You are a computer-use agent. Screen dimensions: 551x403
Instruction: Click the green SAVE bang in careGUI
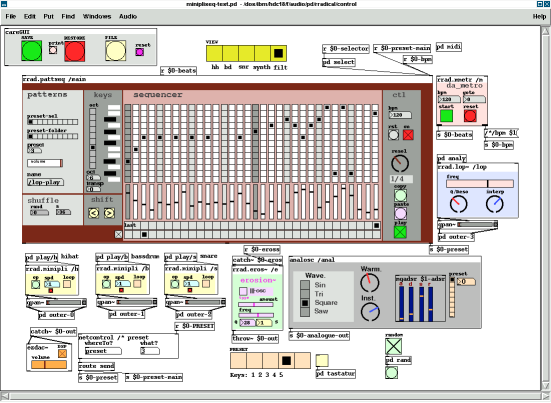point(31,51)
